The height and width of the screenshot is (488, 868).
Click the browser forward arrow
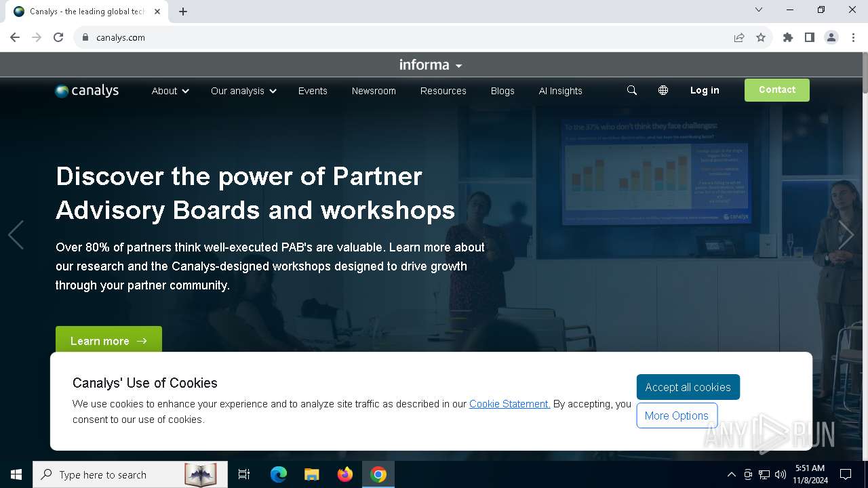(37, 37)
